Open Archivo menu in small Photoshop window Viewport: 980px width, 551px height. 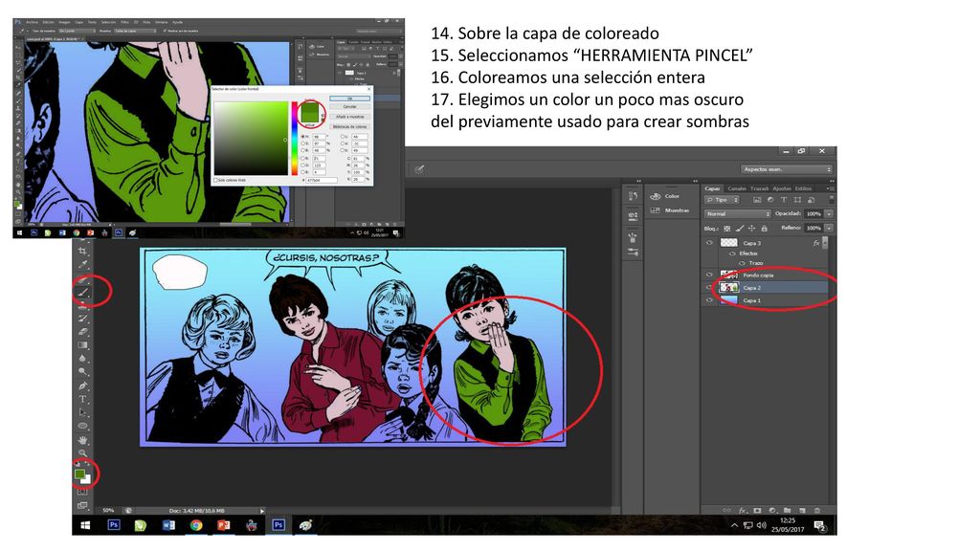(32, 22)
